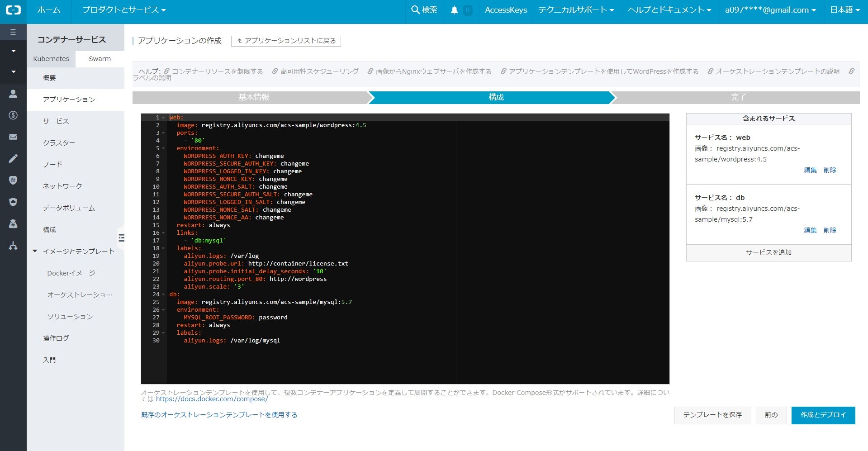Image resolution: width=868 pixels, height=451 pixels.
Task: Click 作成とデプロイ button
Action: tap(823, 415)
